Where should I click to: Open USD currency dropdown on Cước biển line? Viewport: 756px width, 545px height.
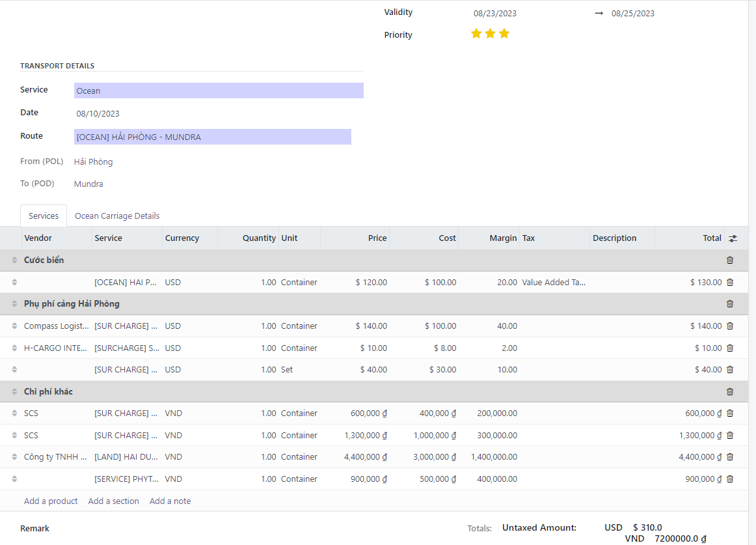189,283
